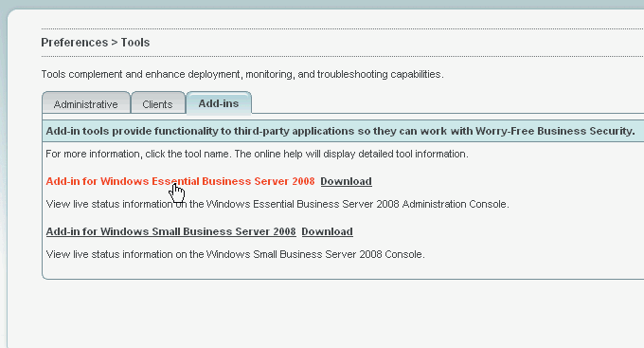Select the Add-ins tab
The height and width of the screenshot is (348, 644).
tap(219, 102)
